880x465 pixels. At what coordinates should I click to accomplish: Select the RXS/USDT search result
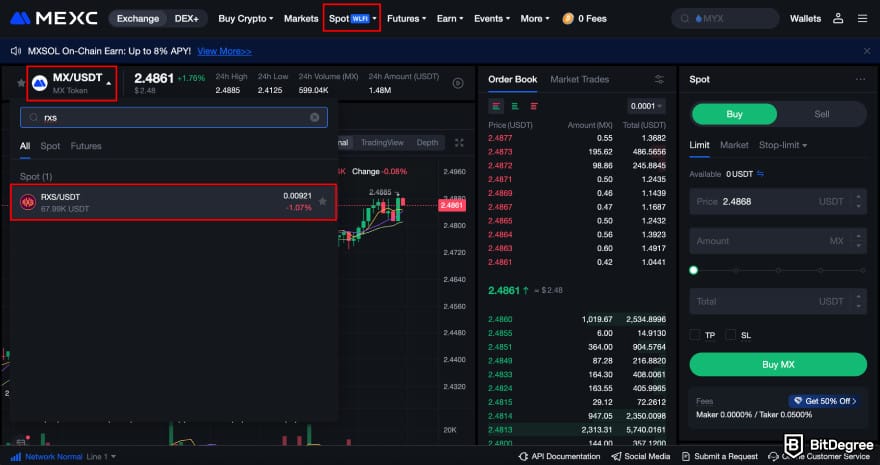173,202
